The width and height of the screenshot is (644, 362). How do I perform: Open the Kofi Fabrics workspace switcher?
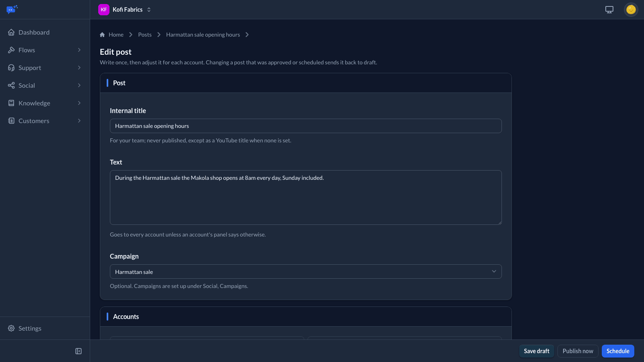pos(125,10)
